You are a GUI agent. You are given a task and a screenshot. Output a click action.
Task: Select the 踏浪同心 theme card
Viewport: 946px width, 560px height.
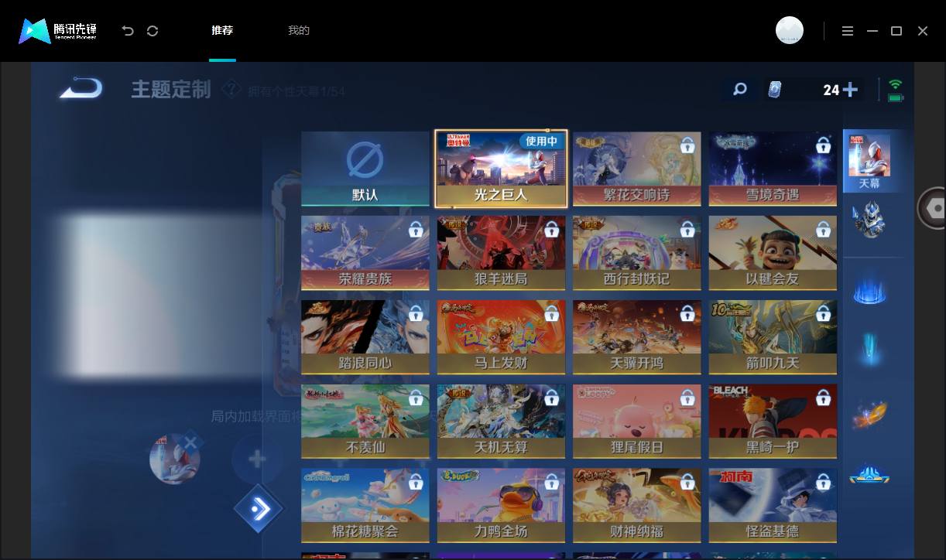[x=365, y=337]
